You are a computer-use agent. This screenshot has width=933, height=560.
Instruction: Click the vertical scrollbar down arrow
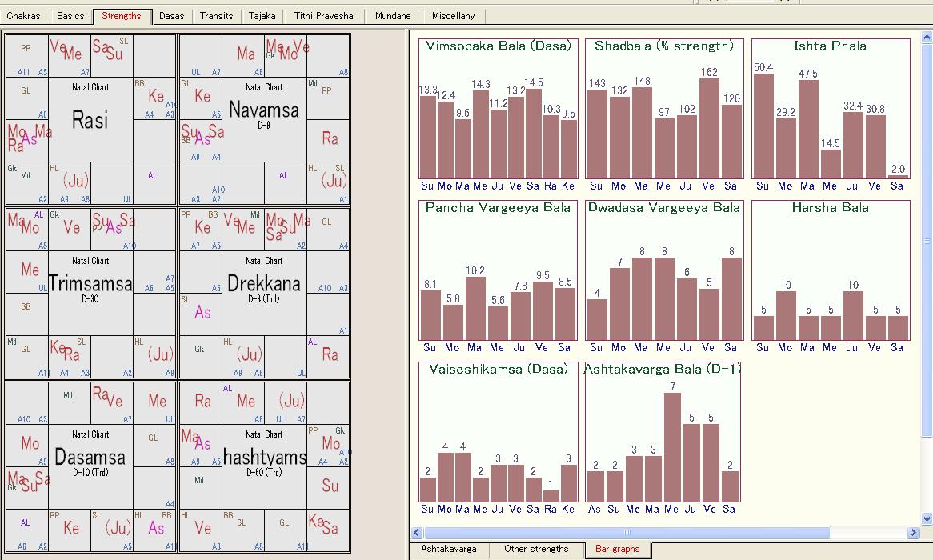(927, 518)
